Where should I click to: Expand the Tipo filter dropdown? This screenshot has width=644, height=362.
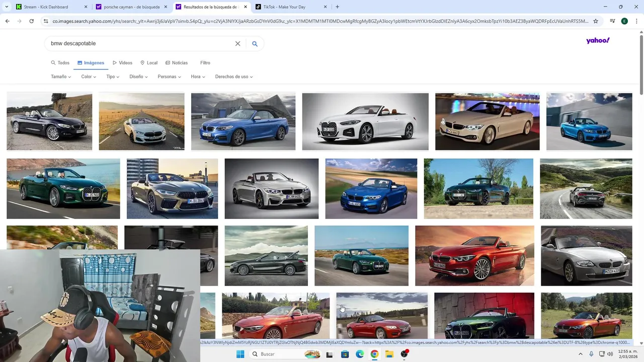113,76
